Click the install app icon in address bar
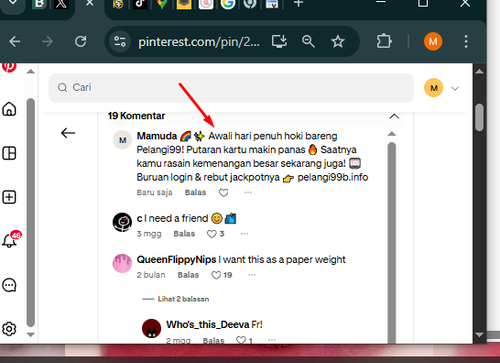500x363 pixels. [x=279, y=41]
